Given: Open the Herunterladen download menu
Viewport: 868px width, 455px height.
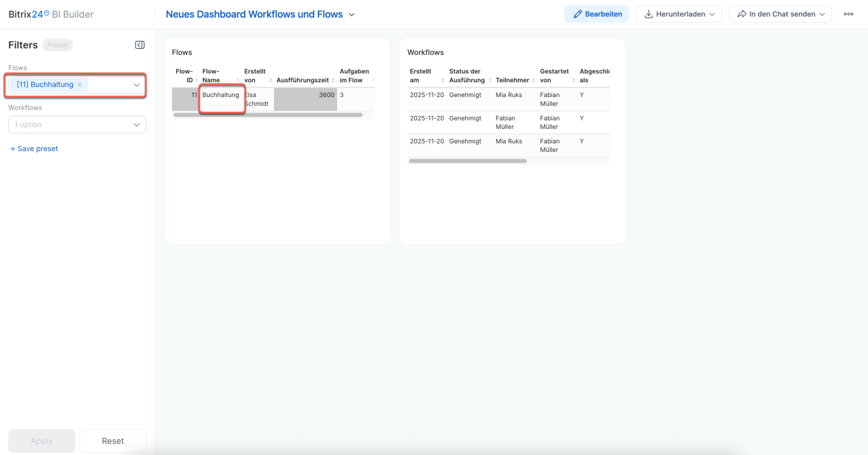Looking at the screenshot, I should click(678, 14).
